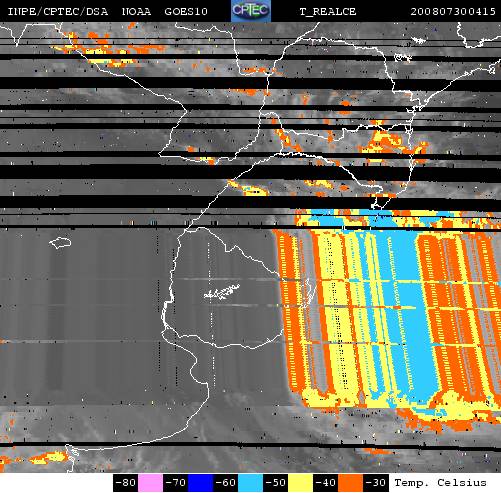Click the -40 legend label
Viewport: 501px width, 493px height.
[326, 483]
